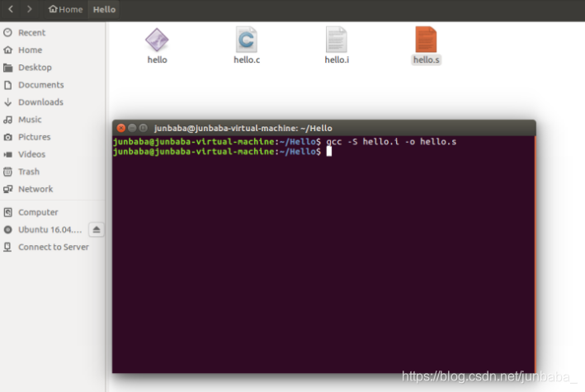Viewport: 585px width, 392px height.
Task: Open Connect to Server
Action: [52, 247]
